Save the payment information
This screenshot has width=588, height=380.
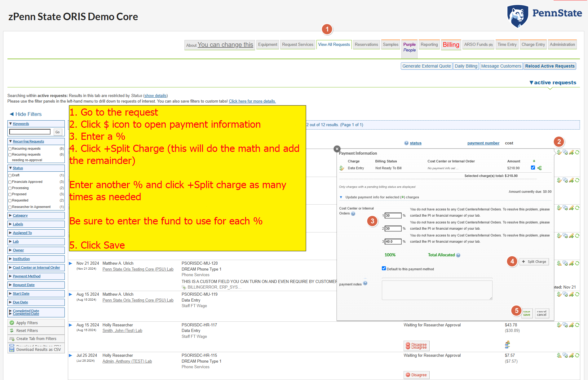pos(527,313)
